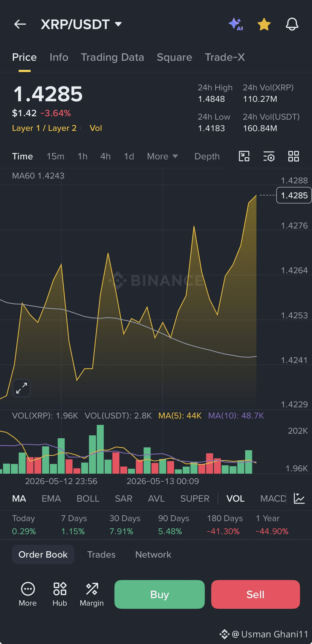Open chart display settings icon
The height and width of the screenshot is (644, 312).
[269, 156]
